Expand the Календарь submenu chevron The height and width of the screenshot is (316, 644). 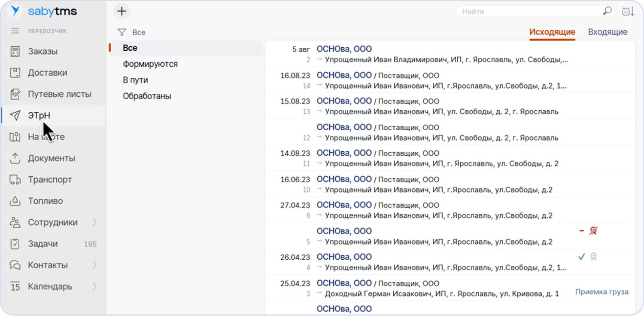click(94, 286)
